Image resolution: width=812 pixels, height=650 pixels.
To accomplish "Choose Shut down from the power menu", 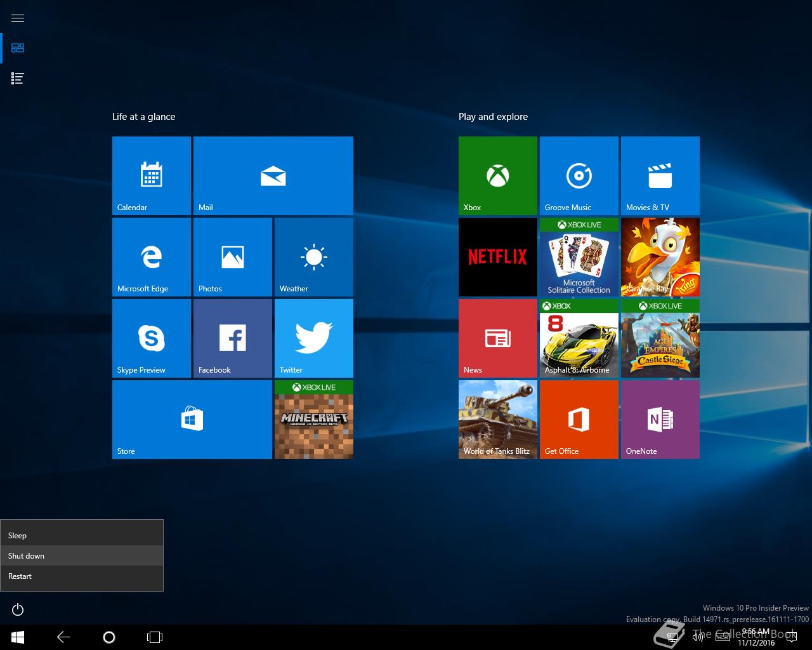I will (82, 556).
